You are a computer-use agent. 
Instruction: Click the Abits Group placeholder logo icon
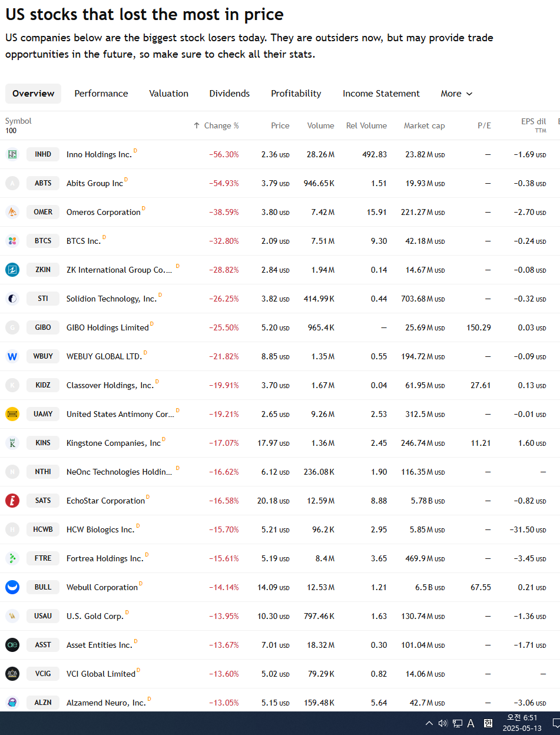[x=12, y=183]
